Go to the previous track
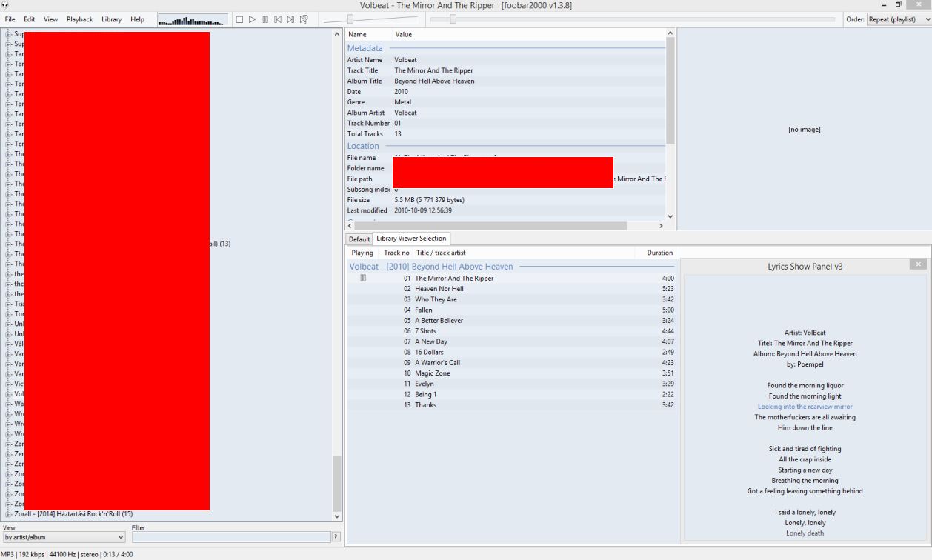Screen dimensions: 932x560 [278, 19]
